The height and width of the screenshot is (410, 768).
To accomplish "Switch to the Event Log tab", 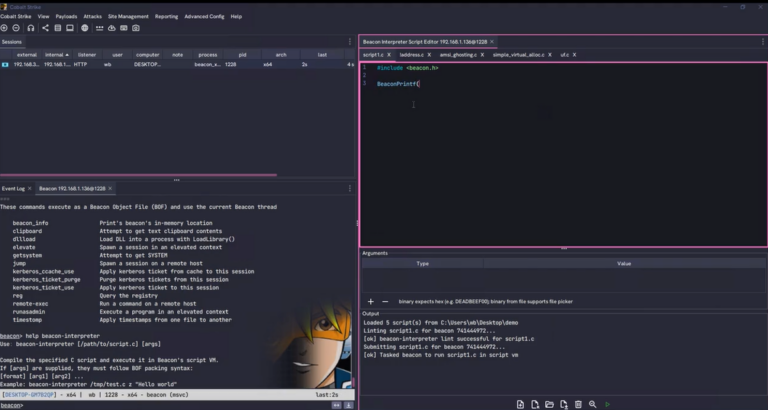I will pyautogui.click(x=13, y=189).
